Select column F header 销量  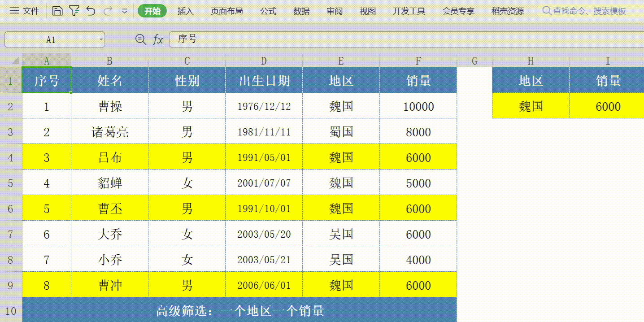(418, 61)
